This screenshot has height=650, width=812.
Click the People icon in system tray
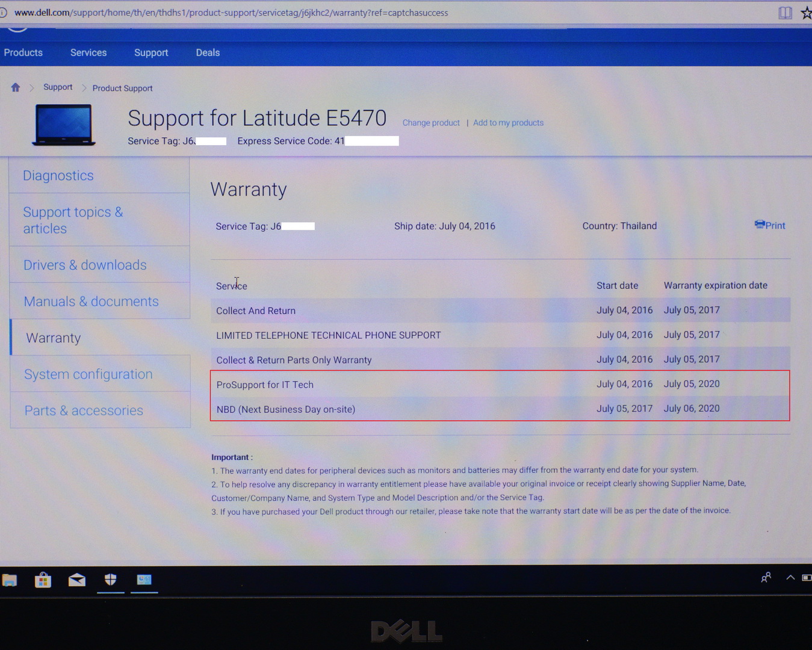pos(766,578)
